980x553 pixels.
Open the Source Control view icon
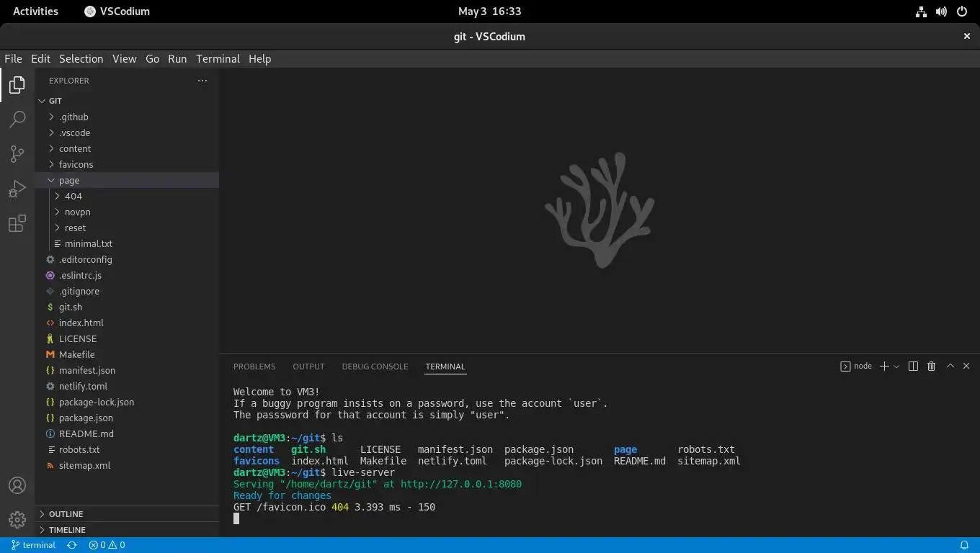[17, 154]
